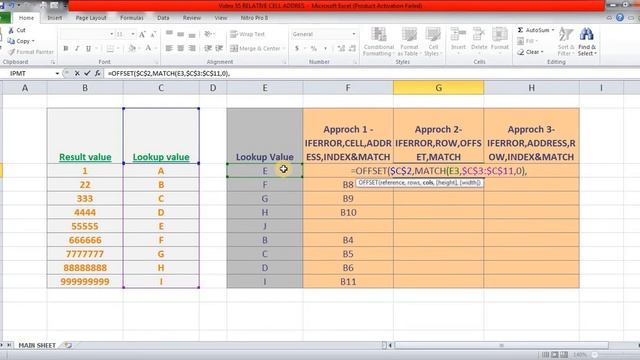Open Find & Select menu
The width and height of the screenshot is (640, 360).
click(587, 42)
